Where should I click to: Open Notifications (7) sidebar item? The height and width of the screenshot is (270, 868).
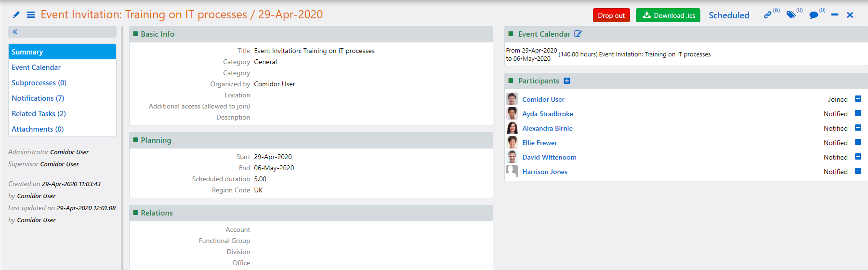(x=38, y=98)
